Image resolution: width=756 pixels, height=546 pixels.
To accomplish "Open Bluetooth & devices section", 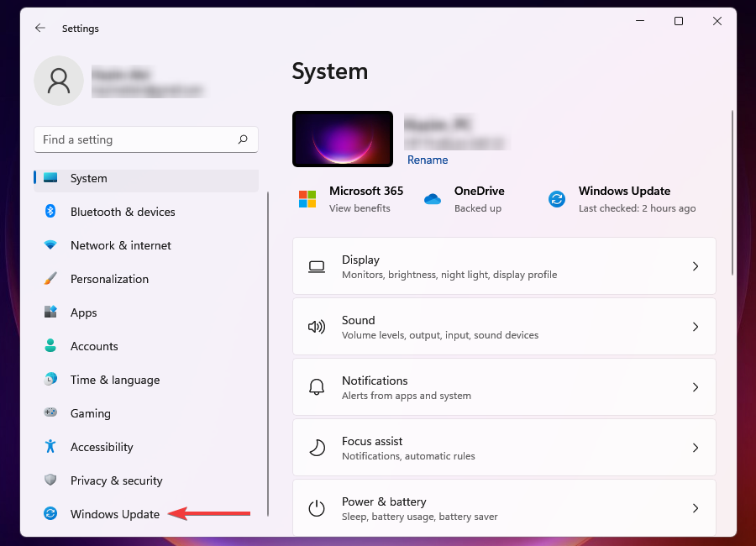I will (x=146, y=212).
